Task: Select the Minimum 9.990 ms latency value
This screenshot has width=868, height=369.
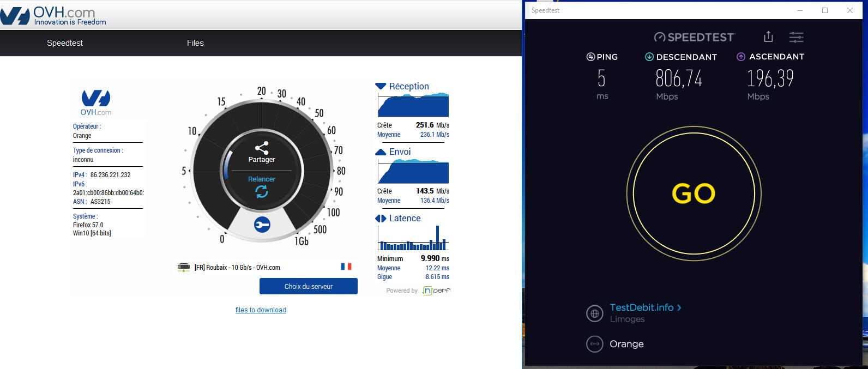Action: coord(435,258)
